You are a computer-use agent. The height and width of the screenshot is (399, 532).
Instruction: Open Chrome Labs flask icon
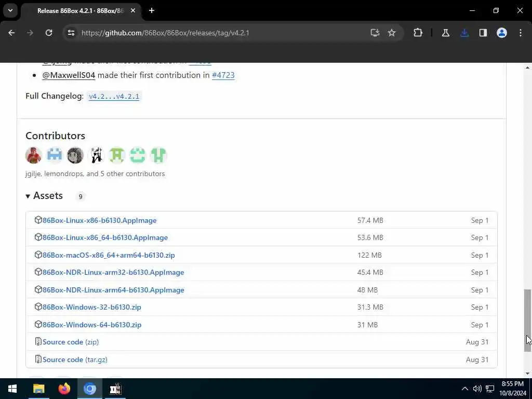click(x=445, y=33)
